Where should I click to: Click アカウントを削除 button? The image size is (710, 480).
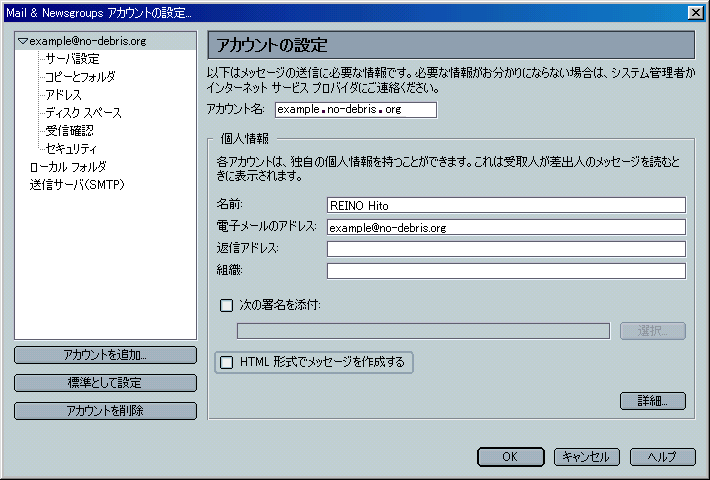point(106,411)
